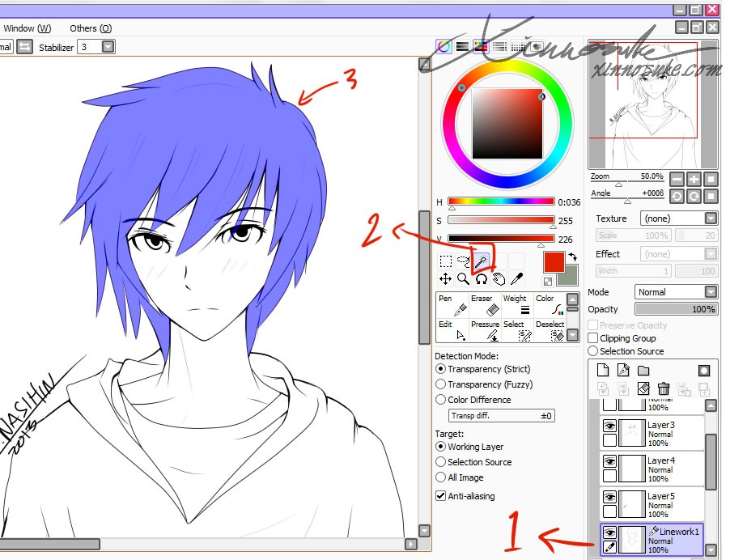Open the Others (O) menu
This screenshot has width=730, height=560.
pyautogui.click(x=91, y=28)
